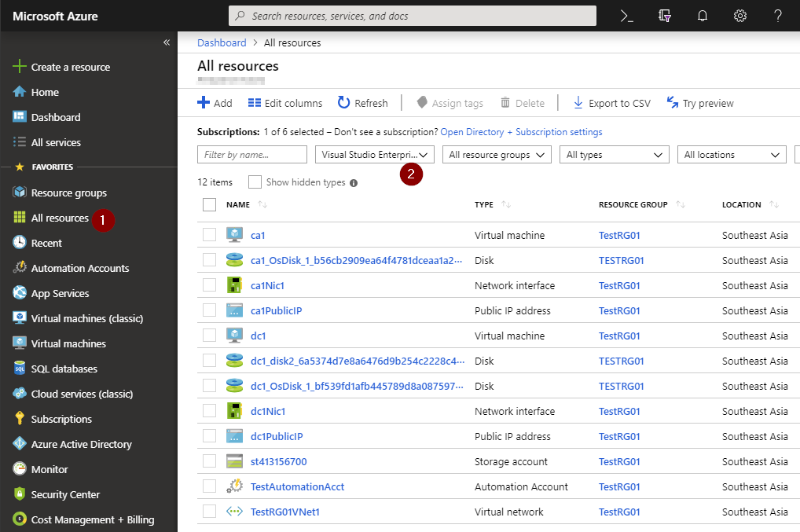Expand the All resource groups dropdown

click(497, 155)
